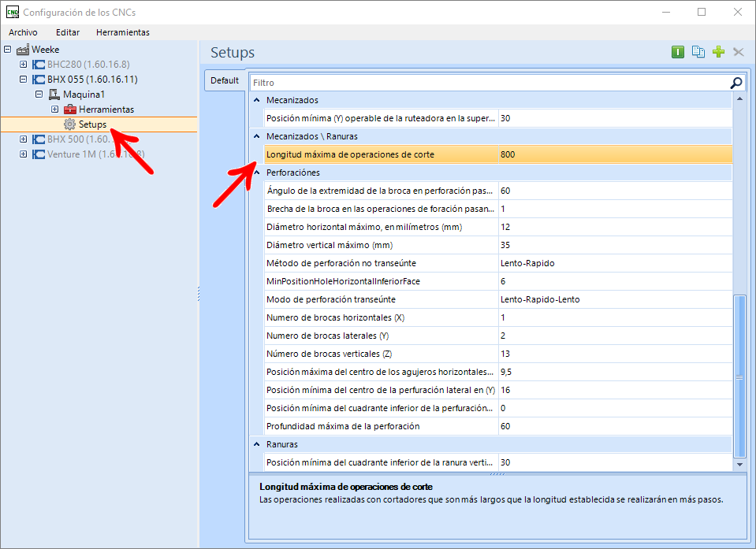The image size is (756, 549).
Task: Maximize the Configuración de los CNCs window
Action: point(702,12)
